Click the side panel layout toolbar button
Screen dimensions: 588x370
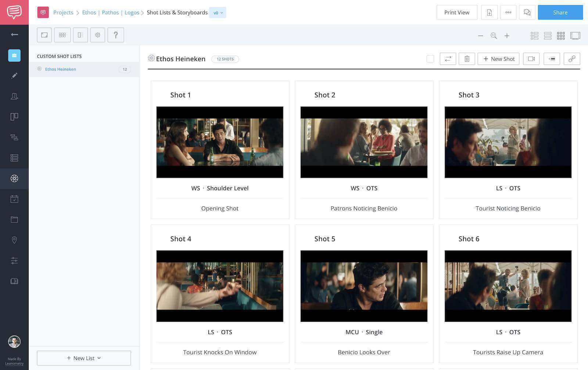pyautogui.click(x=80, y=35)
